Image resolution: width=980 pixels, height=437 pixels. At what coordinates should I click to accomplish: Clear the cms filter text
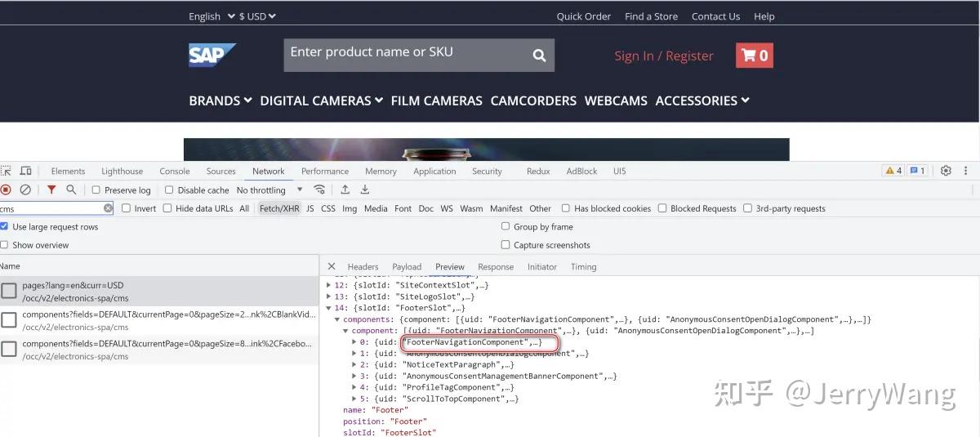coord(108,208)
